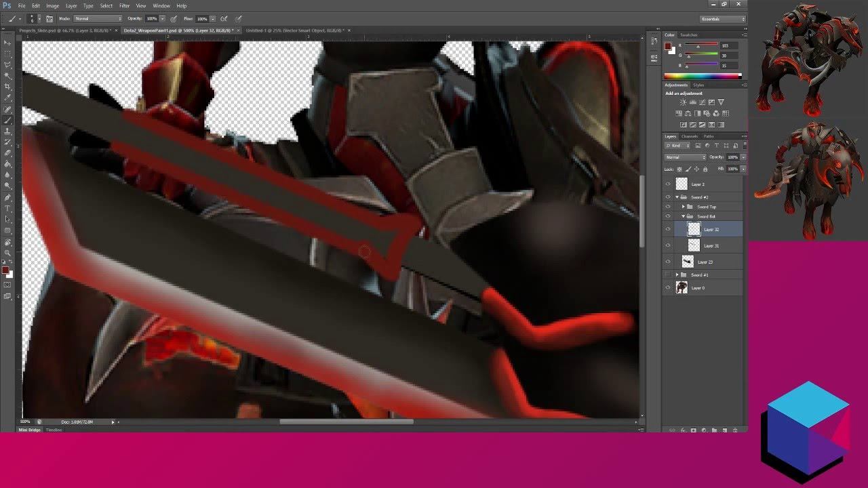Open the Window menu

[161, 5]
